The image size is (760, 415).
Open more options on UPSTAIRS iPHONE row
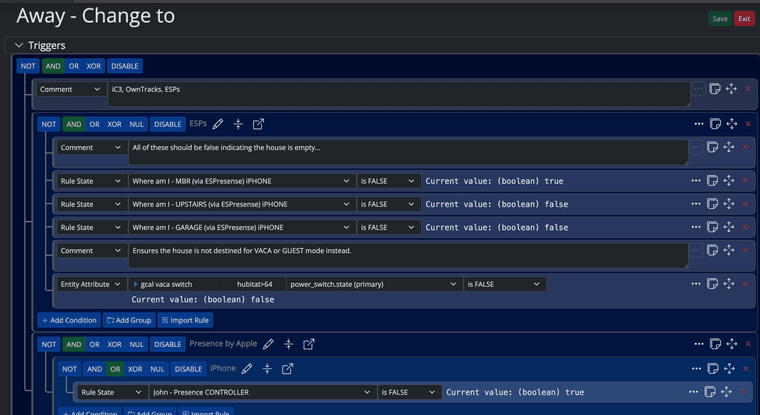click(x=696, y=204)
